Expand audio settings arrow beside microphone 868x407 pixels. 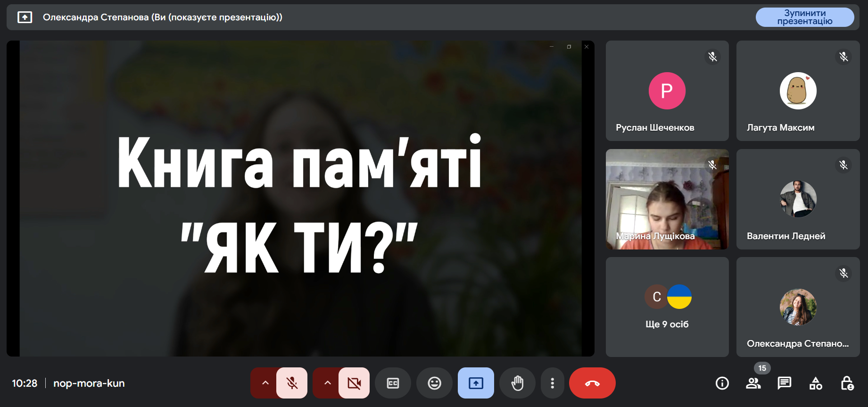pos(265,383)
